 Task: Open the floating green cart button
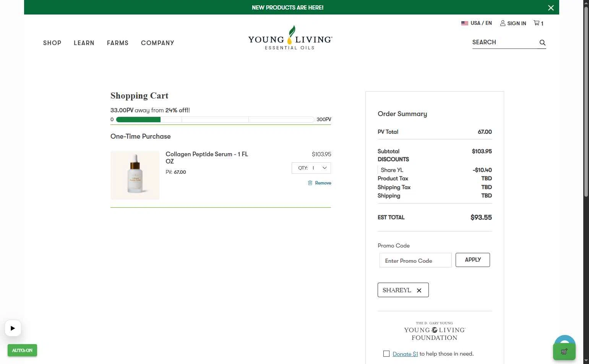point(564,351)
